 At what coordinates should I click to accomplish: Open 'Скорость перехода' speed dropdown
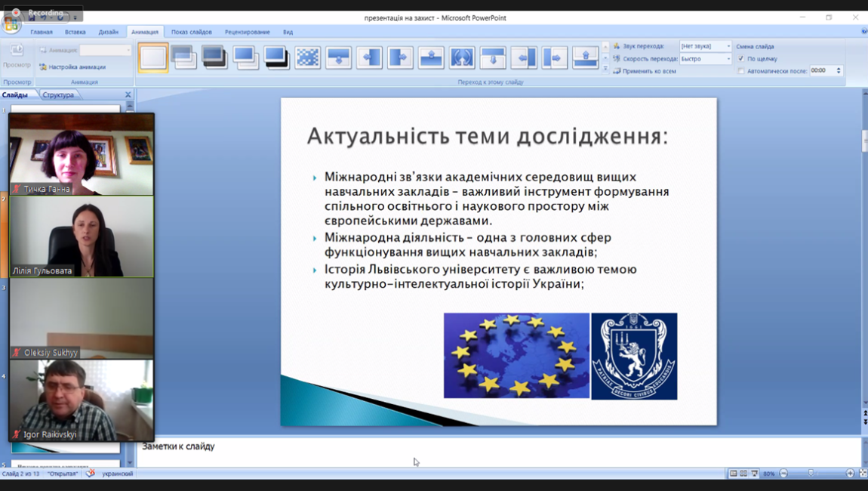click(x=728, y=59)
